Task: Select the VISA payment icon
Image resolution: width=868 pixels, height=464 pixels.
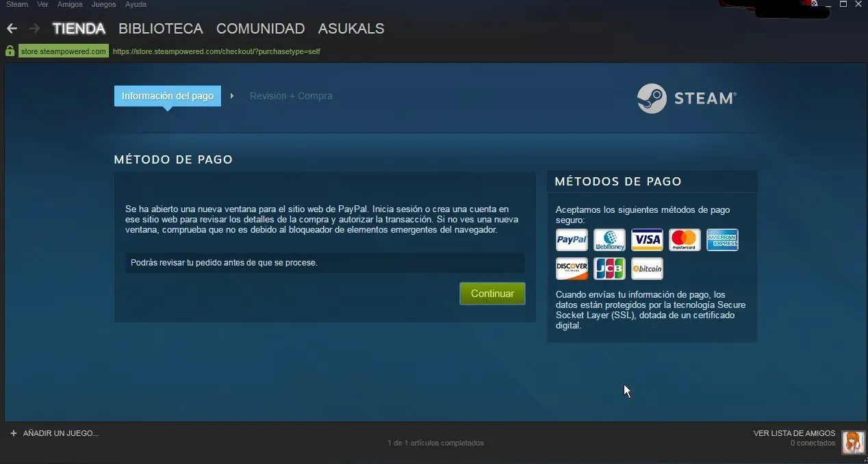Action: pyautogui.click(x=647, y=240)
